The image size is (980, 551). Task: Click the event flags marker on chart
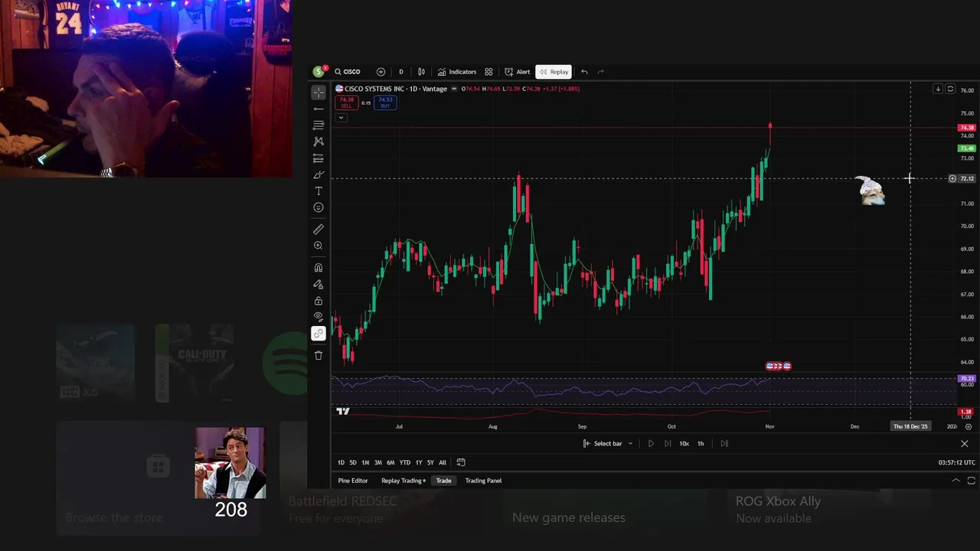point(778,367)
